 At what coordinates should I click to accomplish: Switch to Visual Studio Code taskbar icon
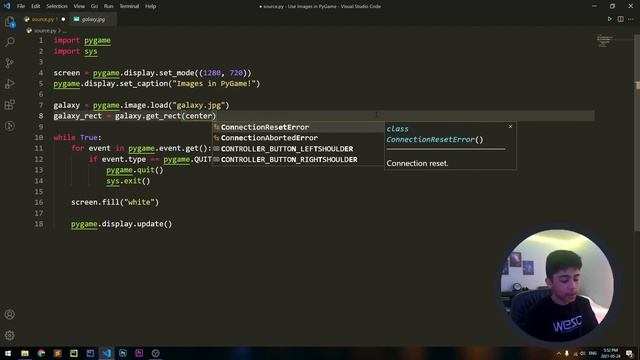coord(107,353)
